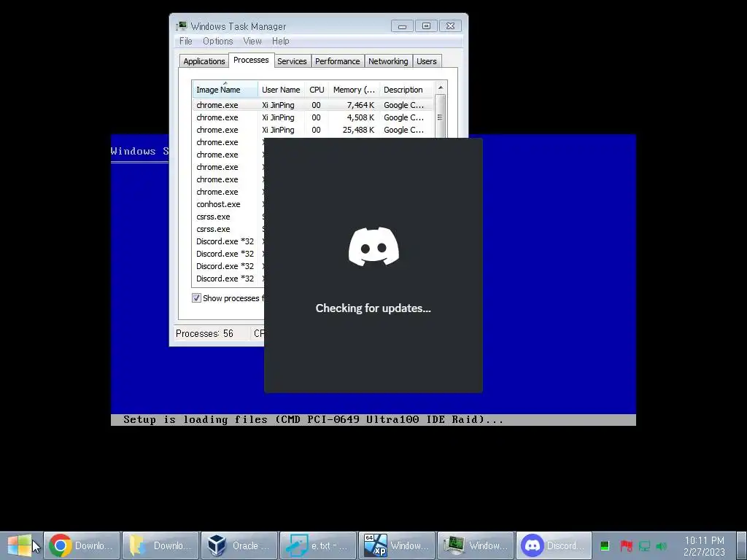This screenshot has height=560, width=747.
Task: Switch to the Applications tab
Action: pos(204,61)
